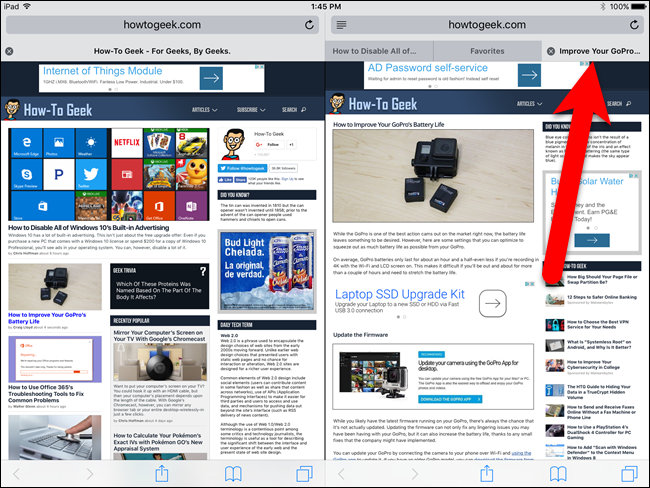Switch to the Favorites tab
The width and height of the screenshot is (650, 488).
pos(488,51)
